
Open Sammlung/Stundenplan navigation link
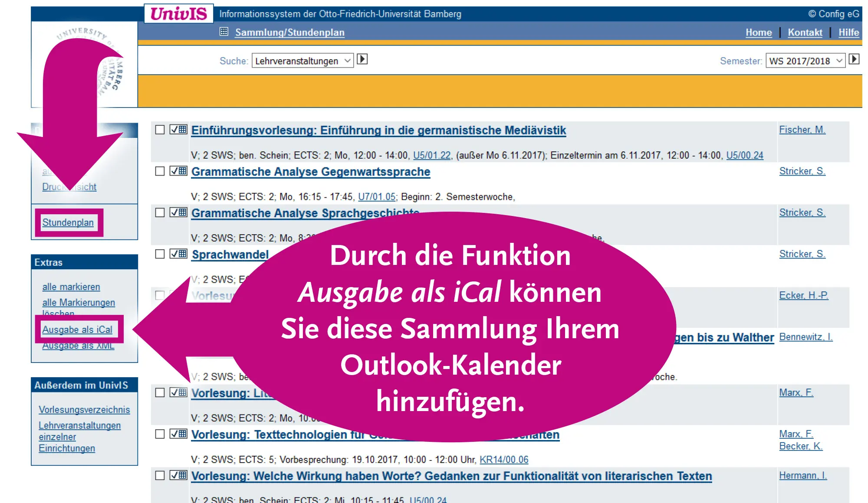click(x=289, y=33)
